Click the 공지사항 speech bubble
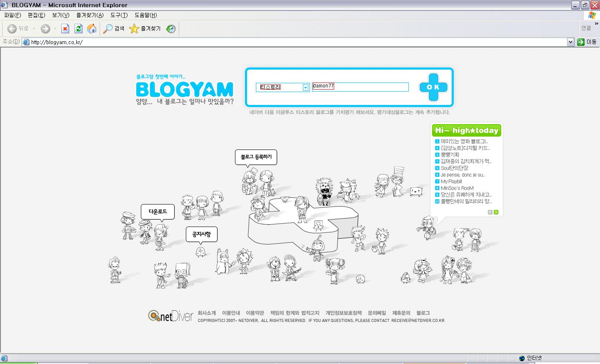The height and width of the screenshot is (364, 600). coord(201,234)
